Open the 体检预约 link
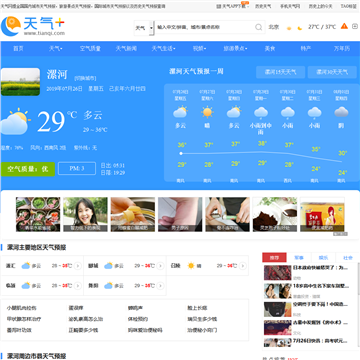The width and height of the screenshot is (360, 360). pos(138,319)
